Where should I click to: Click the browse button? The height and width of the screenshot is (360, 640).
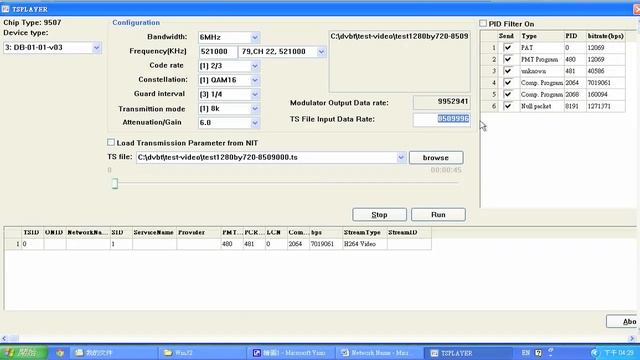(436, 158)
